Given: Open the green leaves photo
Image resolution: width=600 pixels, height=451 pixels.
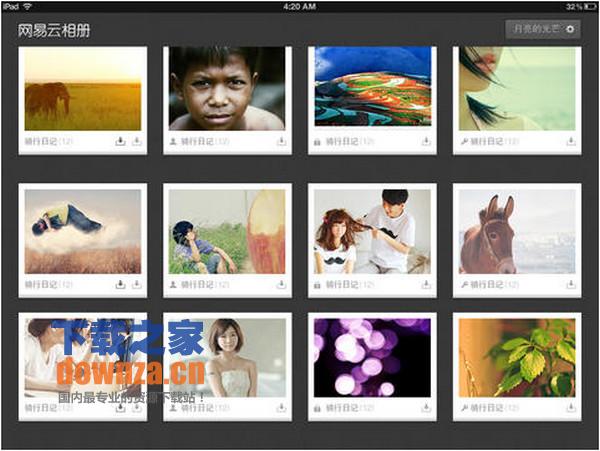Looking at the screenshot, I should (517, 358).
